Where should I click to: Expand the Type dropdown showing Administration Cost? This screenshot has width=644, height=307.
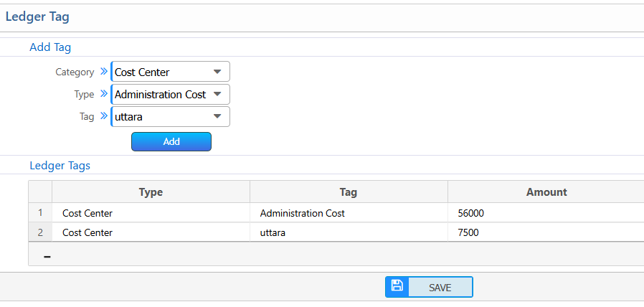171,94
